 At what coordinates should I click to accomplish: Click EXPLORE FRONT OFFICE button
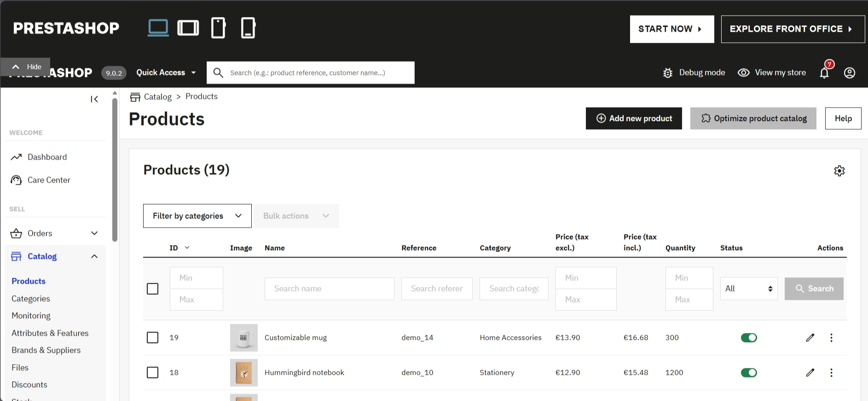[793, 29]
